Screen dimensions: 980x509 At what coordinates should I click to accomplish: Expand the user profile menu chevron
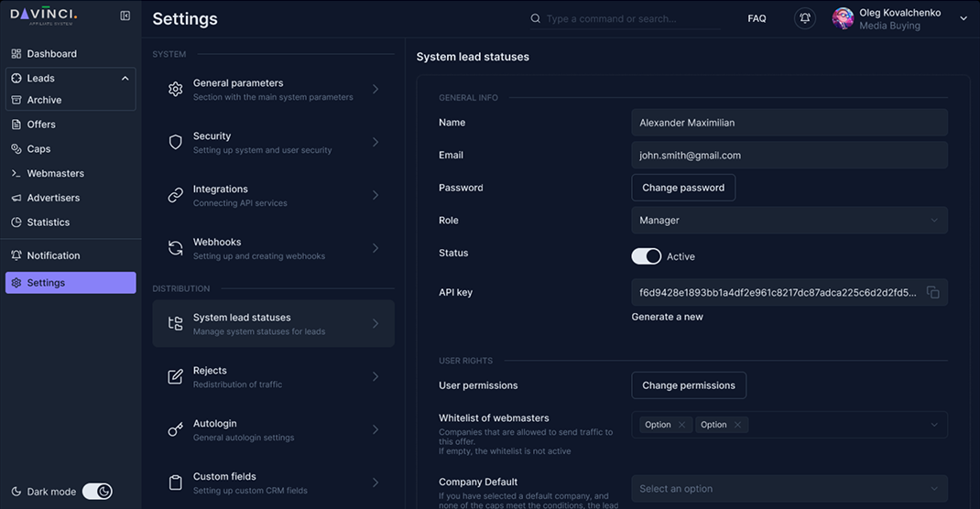tap(963, 18)
